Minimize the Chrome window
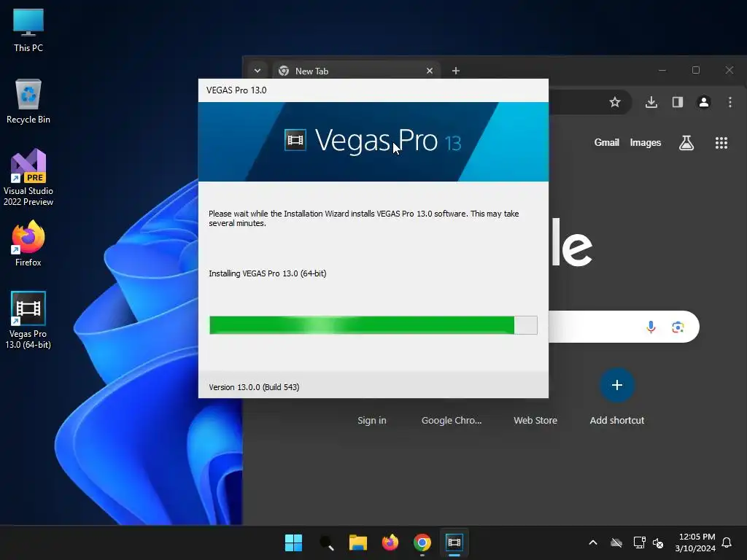The width and height of the screenshot is (747, 560). click(662, 71)
